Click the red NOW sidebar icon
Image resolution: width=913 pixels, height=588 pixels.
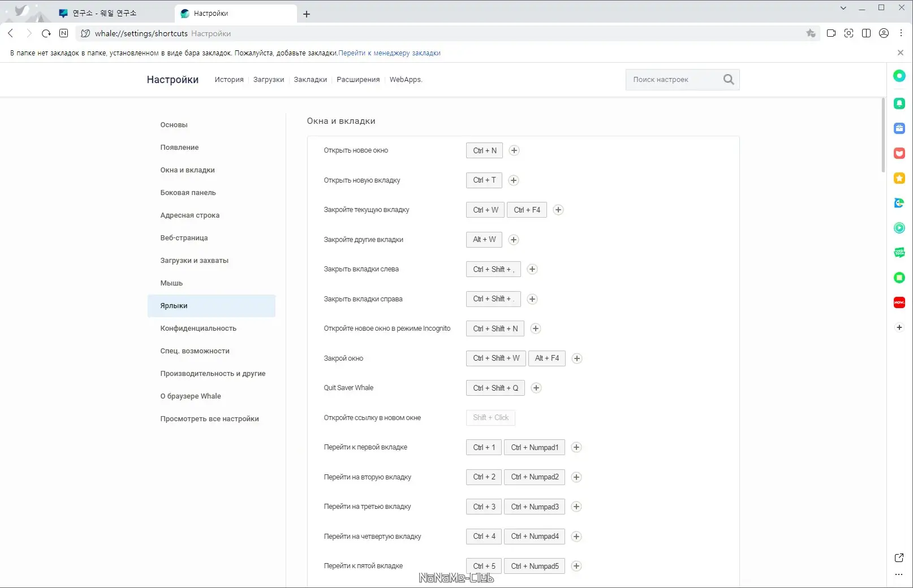(x=899, y=302)
